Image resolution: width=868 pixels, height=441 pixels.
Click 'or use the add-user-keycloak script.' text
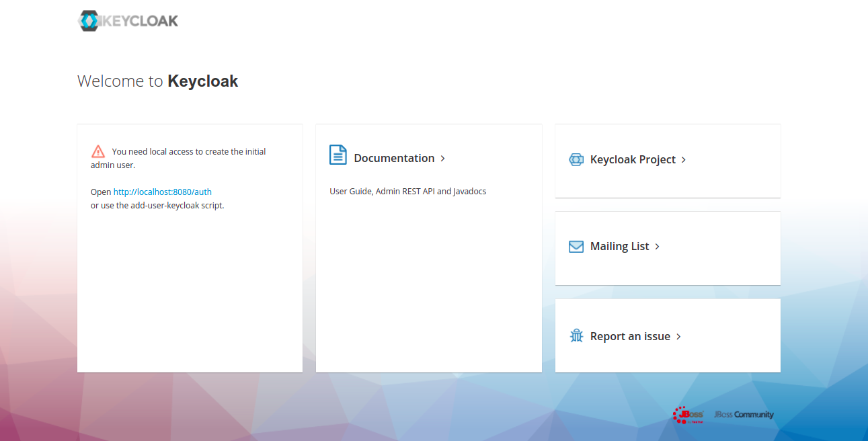click(x=157, y=206)
